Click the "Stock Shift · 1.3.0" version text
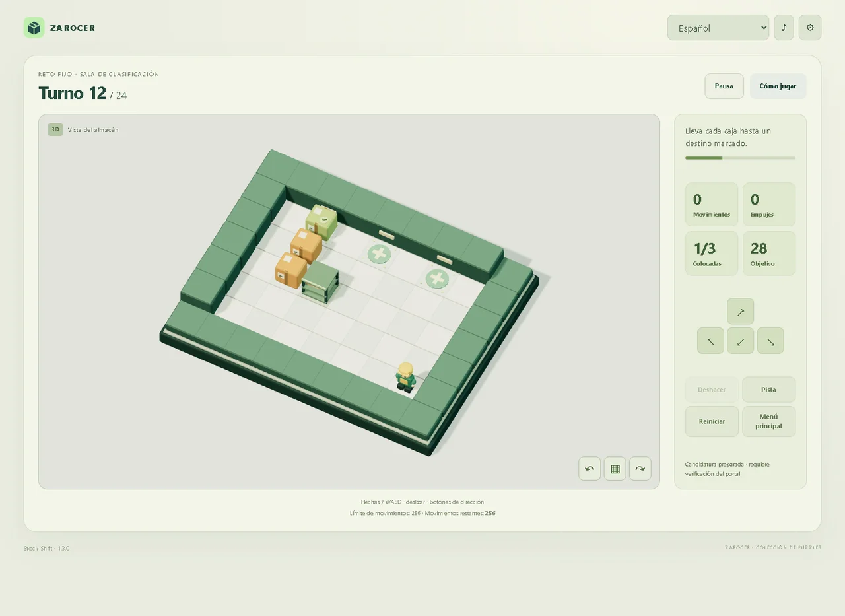The width and height of the screenshot is (845, 616). 46,549
